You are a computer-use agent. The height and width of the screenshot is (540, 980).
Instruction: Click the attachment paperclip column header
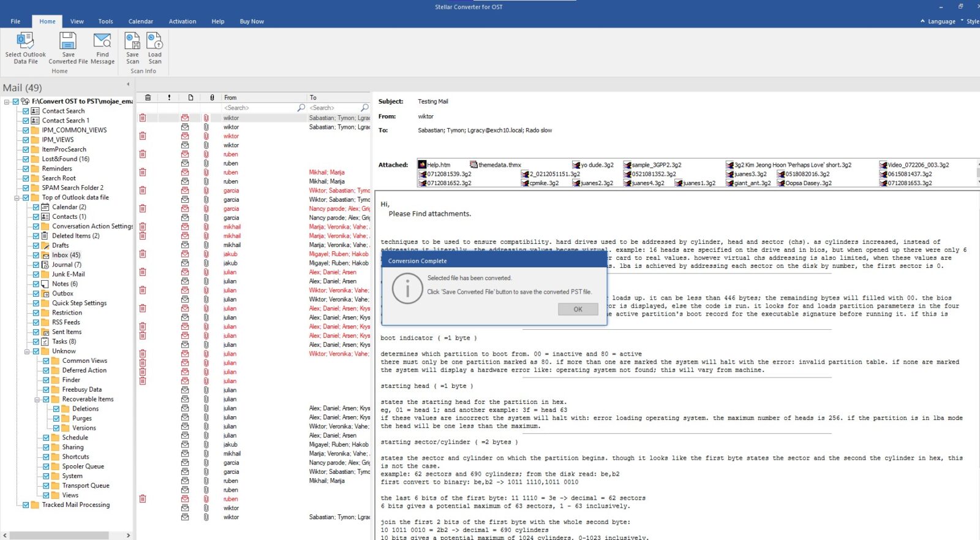click(212, 97)
